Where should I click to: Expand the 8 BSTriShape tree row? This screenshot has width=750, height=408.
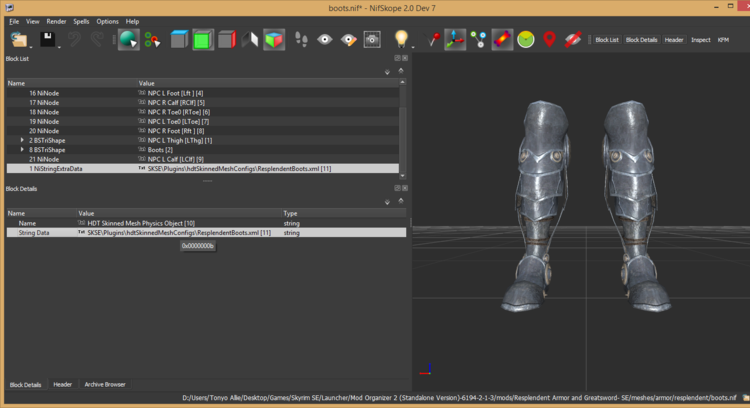pyautogui.click(x=22, y=150)
